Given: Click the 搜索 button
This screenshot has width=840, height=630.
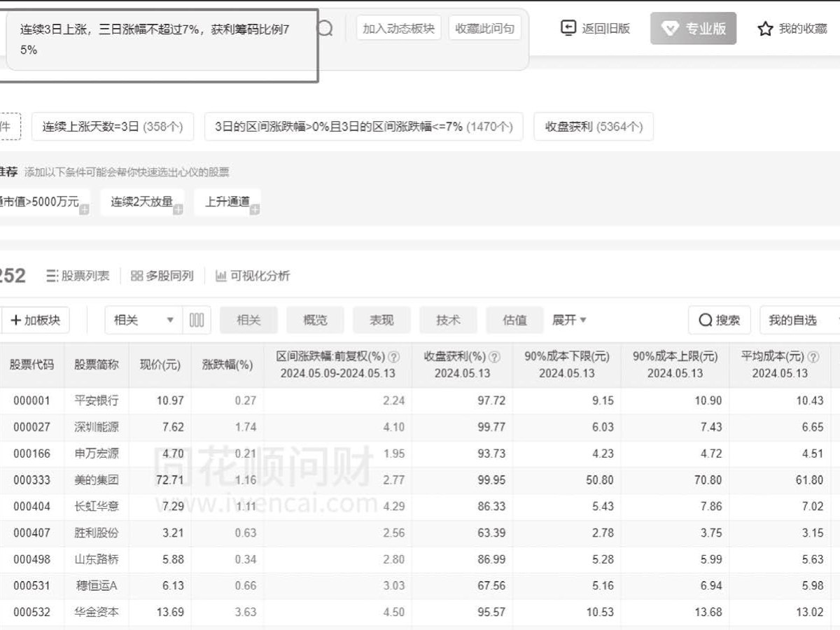Looking at the screenshot, I should point(720,320).
